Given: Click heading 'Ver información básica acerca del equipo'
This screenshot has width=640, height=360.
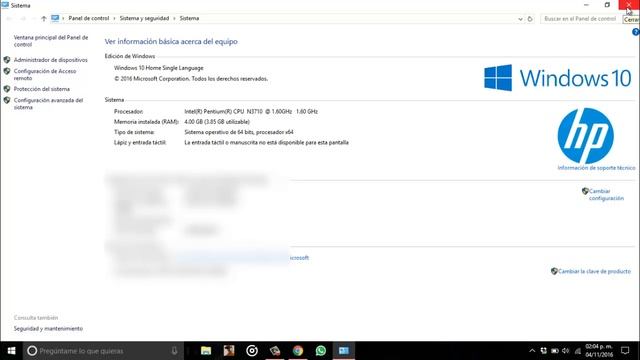Looking at the screenshot, I should (x=171, y=42).
